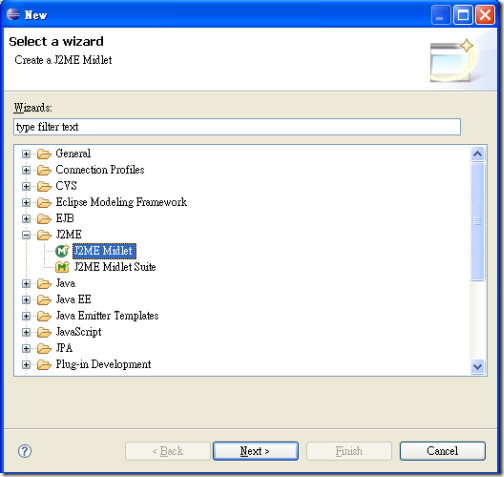Click the Eclipse icon in the title bar
This screenshot has height=477, width=504.
coord(13,14)
